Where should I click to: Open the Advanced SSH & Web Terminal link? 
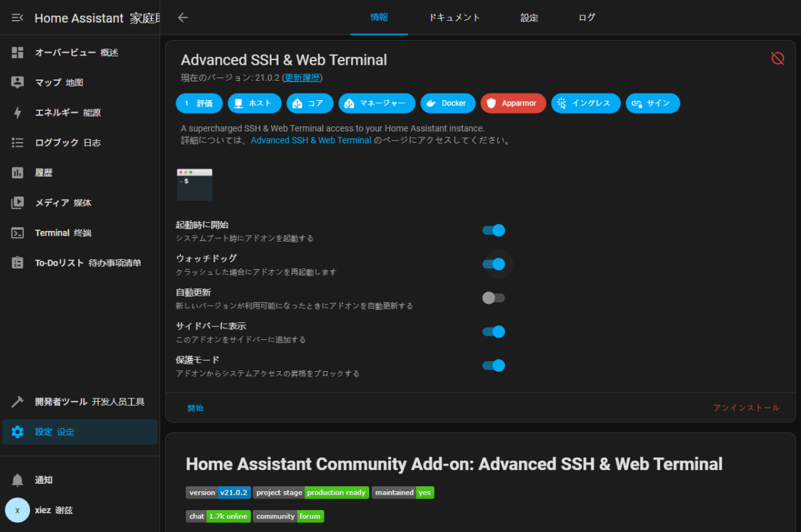(311, 141)
